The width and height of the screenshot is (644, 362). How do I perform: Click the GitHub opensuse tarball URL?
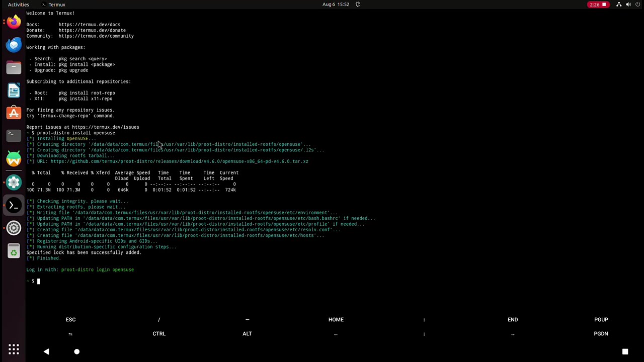pyautogui.click(x=179, y=161)
